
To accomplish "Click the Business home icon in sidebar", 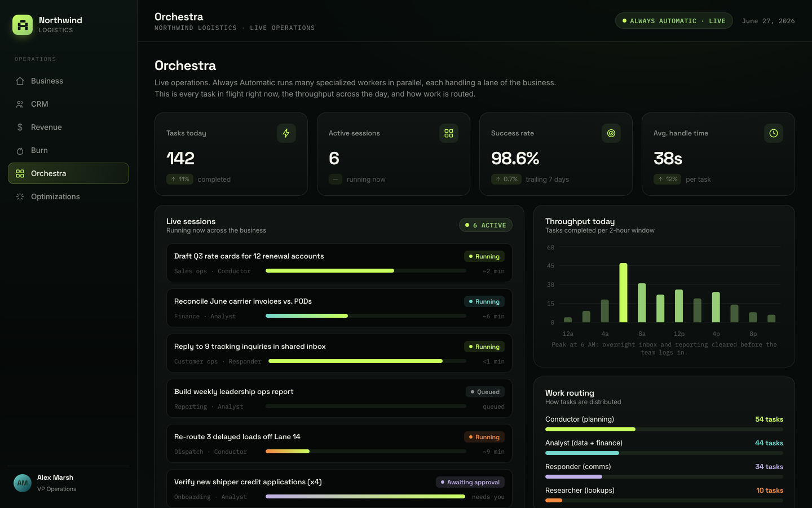I will tap(20, 81).
